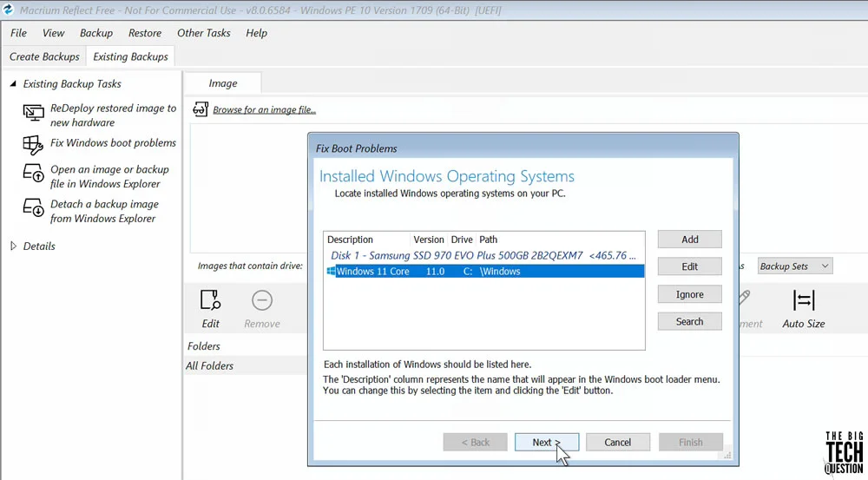This screenshot has width=868, height=480.
Task: Open the Backup menu
Action: coord(96,33)
